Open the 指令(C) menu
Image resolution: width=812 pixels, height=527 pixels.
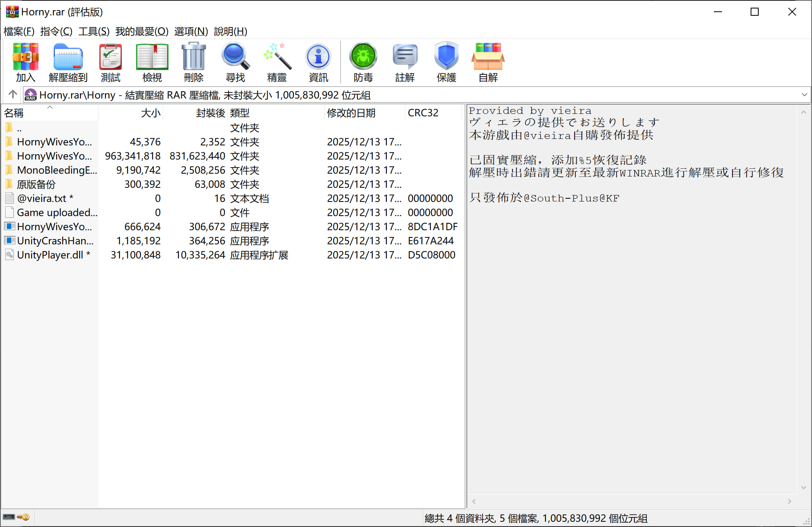coord(56,31)
